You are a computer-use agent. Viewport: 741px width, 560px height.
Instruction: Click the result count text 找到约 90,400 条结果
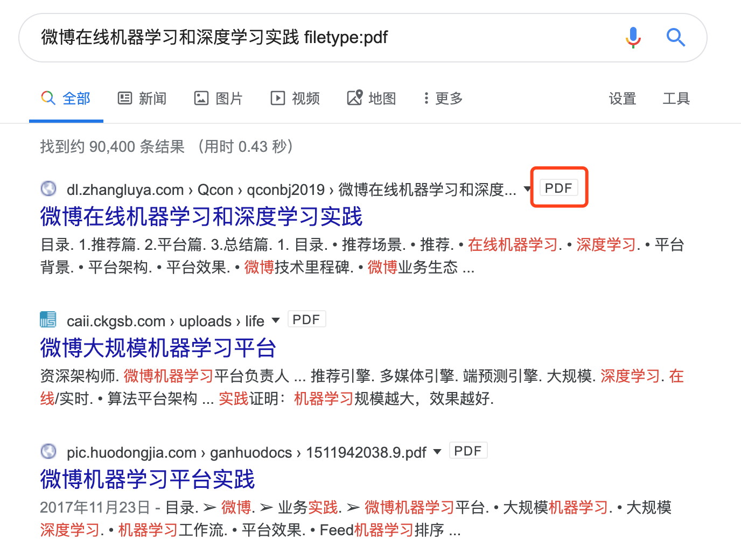(113, 146)
